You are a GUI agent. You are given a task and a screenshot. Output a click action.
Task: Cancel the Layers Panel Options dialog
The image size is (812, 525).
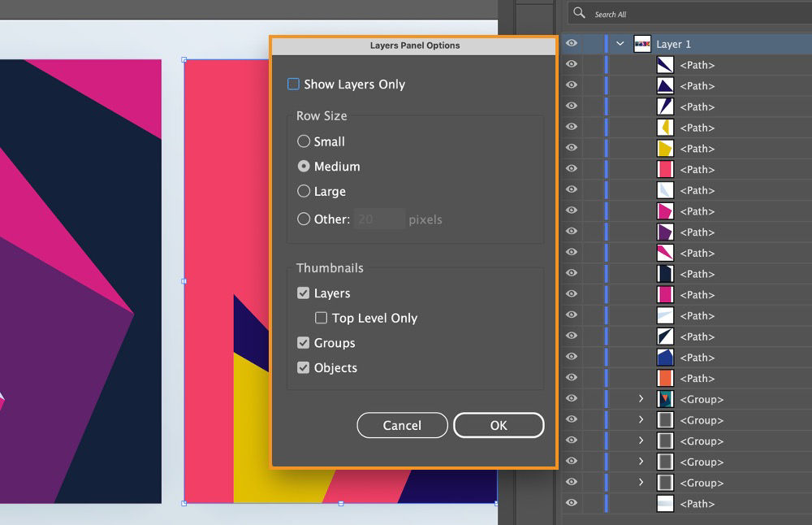click(x=402, y=425)
